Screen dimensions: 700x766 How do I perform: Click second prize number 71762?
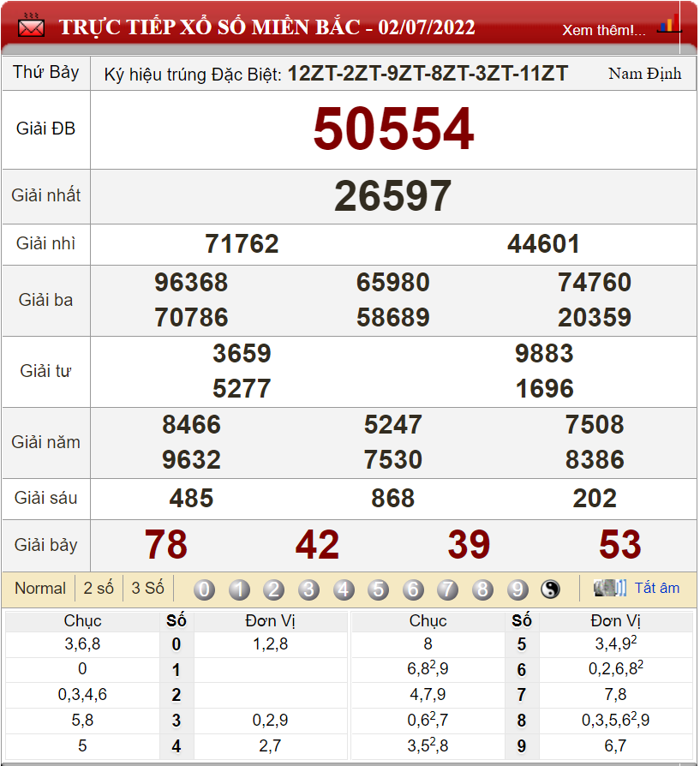242,244
